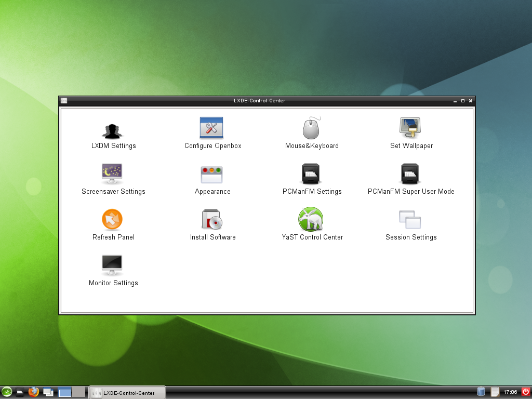Open Install Software

[212, 220]
